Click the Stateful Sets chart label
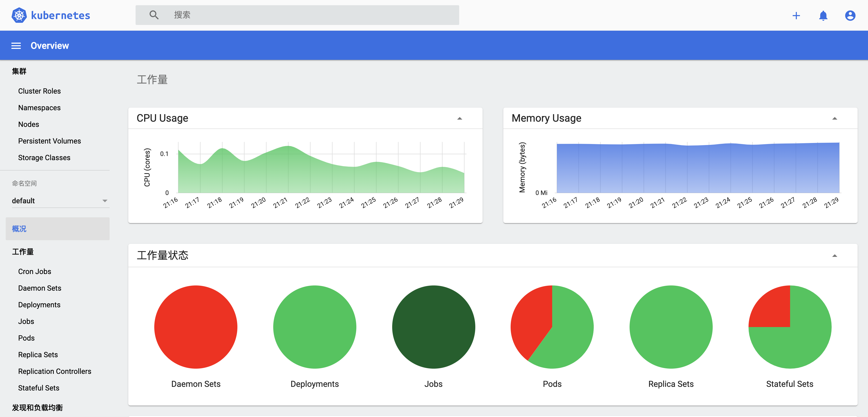Image resolution: width=868 pixels, height=417 pixels. (790, 384)
